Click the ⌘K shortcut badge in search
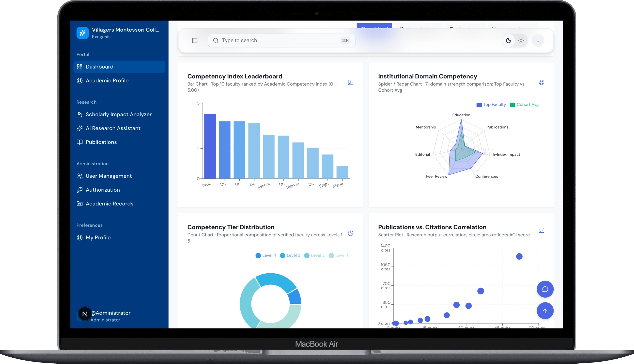The width and height of the screenshot is (634, 364). (345, 41)
